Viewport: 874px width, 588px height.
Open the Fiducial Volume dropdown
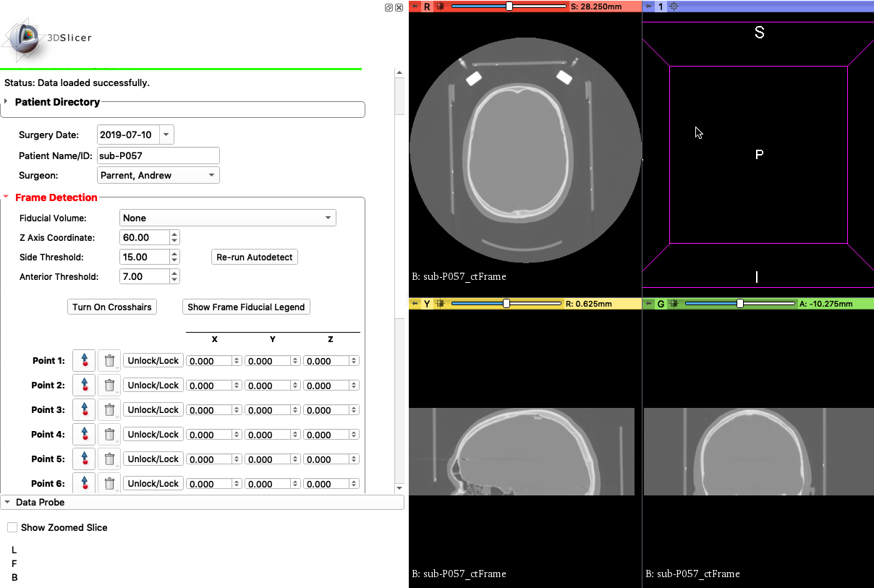tap(227, 218)
